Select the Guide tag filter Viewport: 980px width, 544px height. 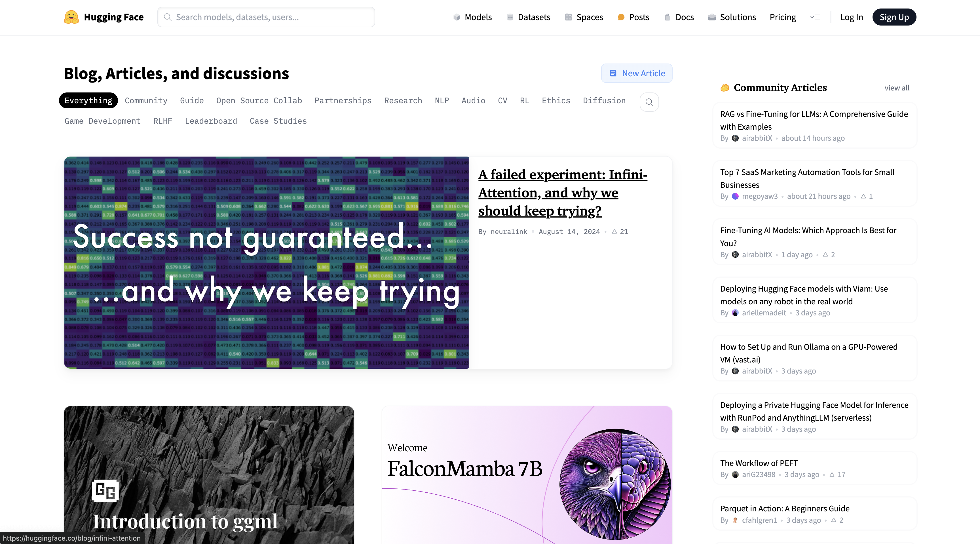pos(192,100)
